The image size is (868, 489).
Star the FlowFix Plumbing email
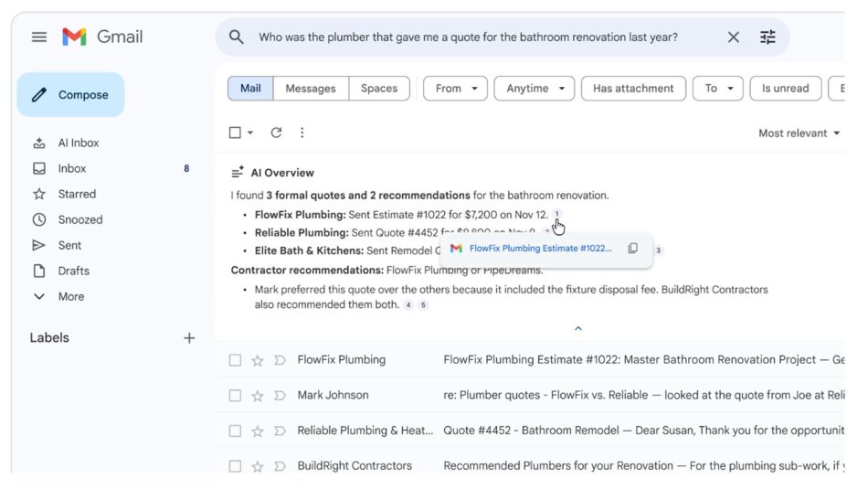pyautogui.click(x=258, y=360)
